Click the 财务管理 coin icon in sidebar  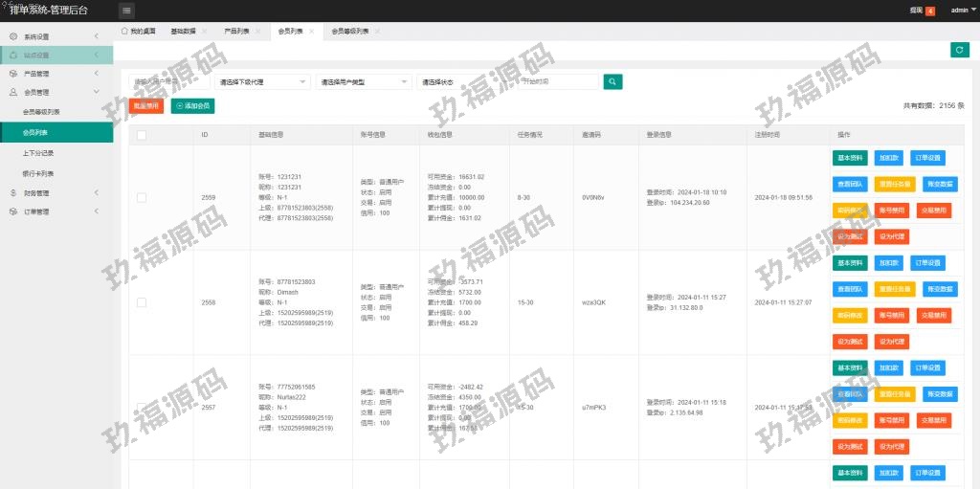tap(12, 192)
